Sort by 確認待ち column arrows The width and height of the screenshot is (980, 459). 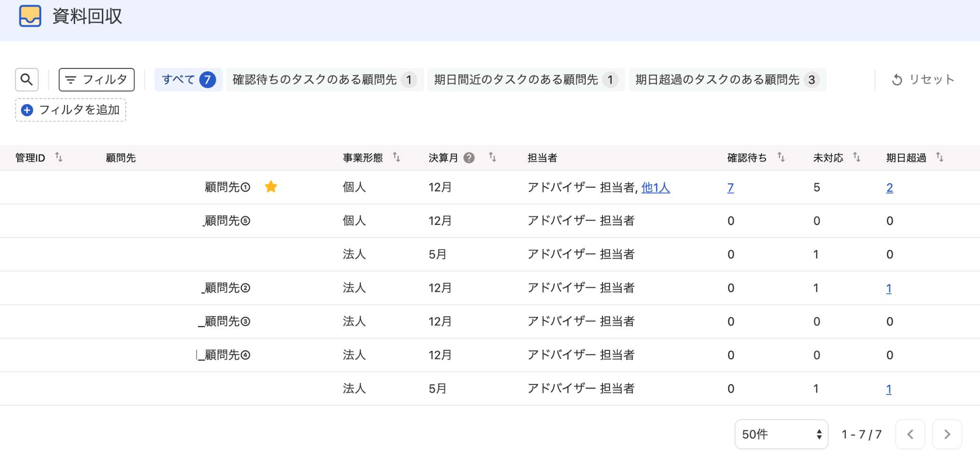coord(781,157)
